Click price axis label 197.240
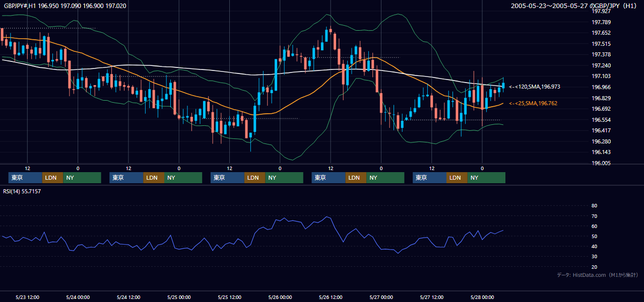 [x=601, y=65]
